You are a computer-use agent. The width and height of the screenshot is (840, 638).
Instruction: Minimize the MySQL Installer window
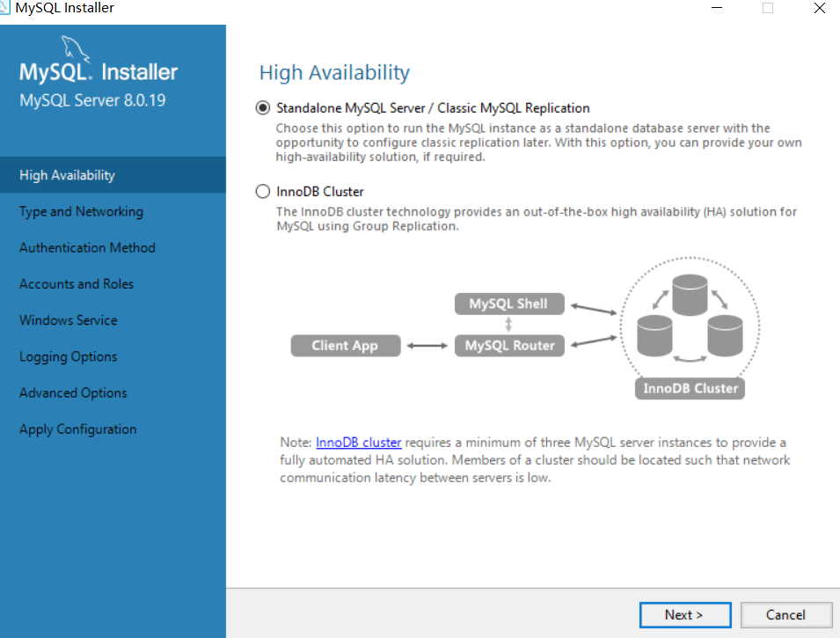pyautogui.click(x=717, y=8)
